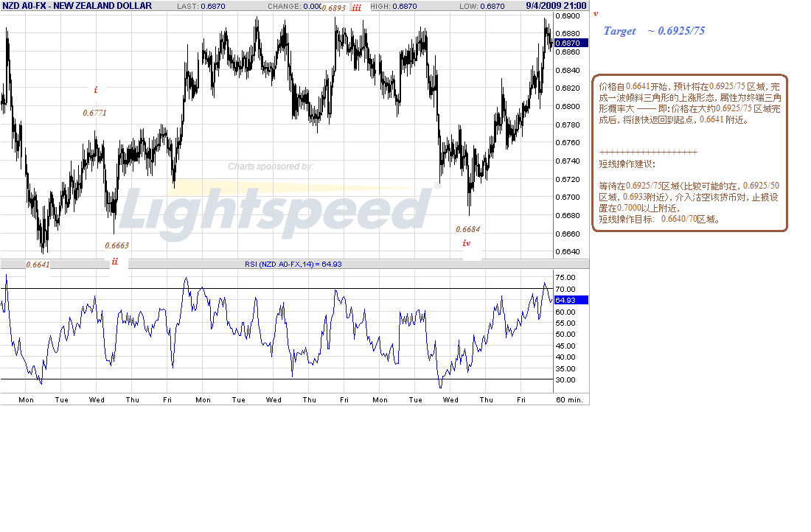The height and width of the screenshot is (532, 811).
Task: Select the HIGH: 0.6870 header field
Action: [x=394, y=6]
